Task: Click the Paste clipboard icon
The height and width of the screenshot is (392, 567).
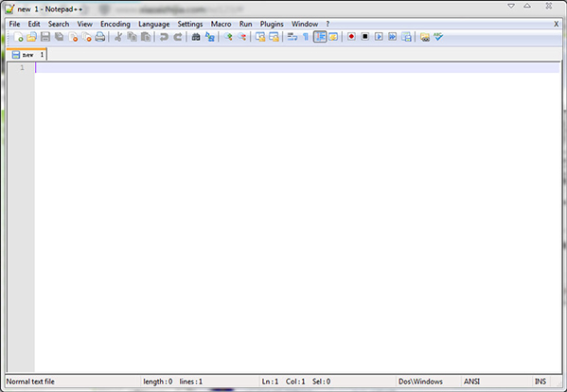Action: [x=146, y=37]
